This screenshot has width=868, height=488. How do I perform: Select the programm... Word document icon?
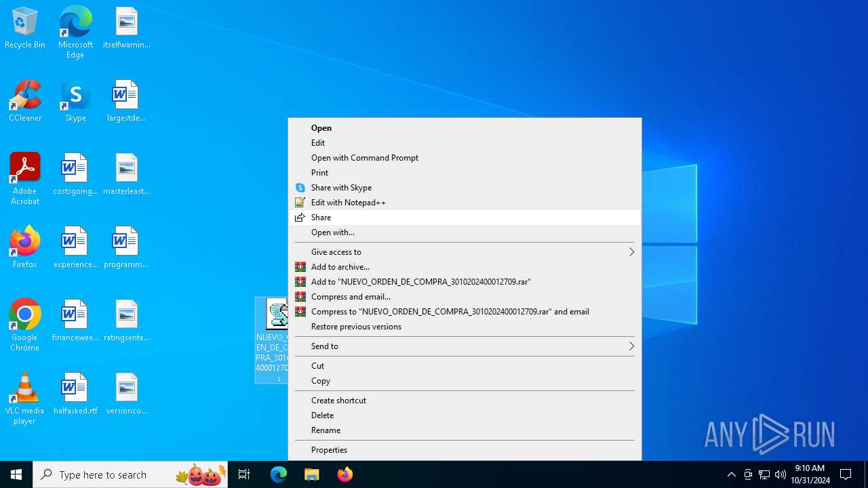pos(126,248)
